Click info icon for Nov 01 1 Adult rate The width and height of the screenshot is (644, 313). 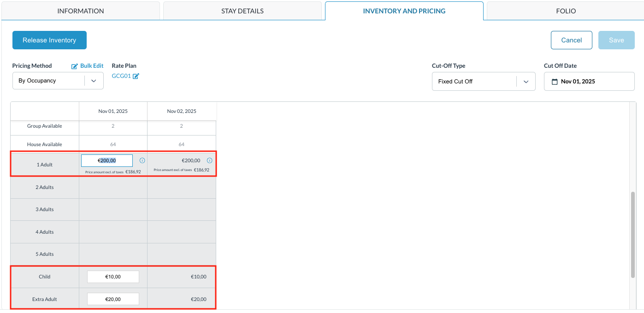pyautogui.click(x=142, y=160)
